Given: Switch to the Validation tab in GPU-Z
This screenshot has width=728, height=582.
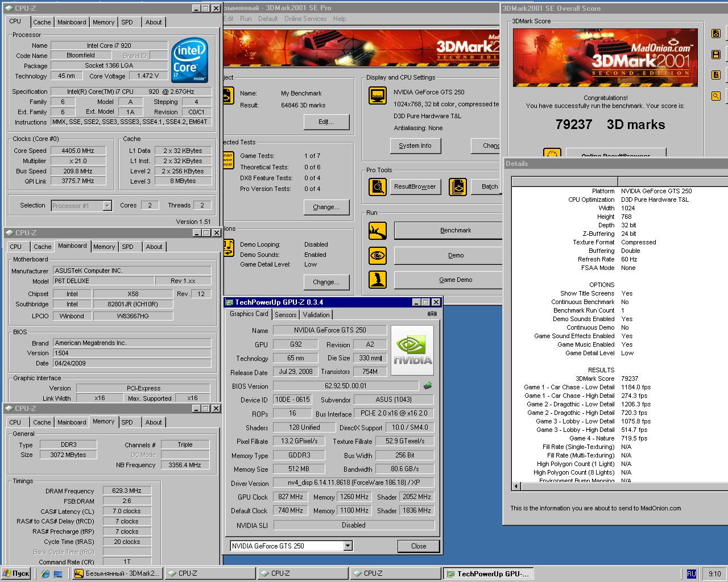Looking at the screenshot, I should (316, 315).
